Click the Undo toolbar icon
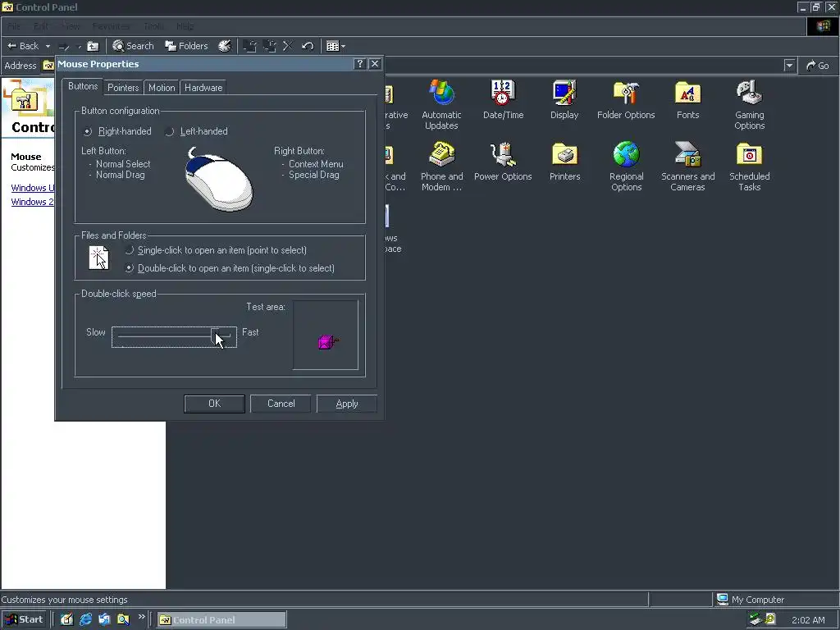 click(308, 46)
